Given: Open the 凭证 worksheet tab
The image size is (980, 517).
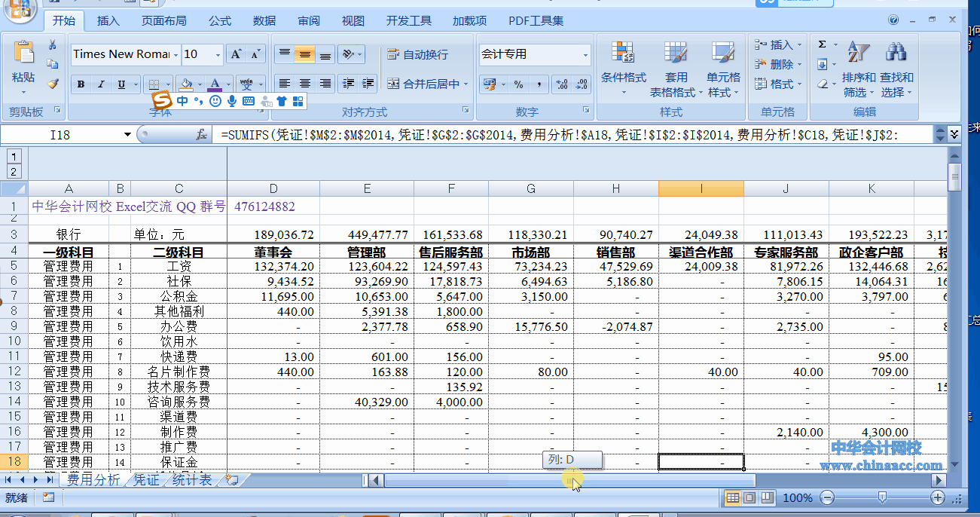Looking at the screenshot, I should pyautogui.click(x=146, y=479).
